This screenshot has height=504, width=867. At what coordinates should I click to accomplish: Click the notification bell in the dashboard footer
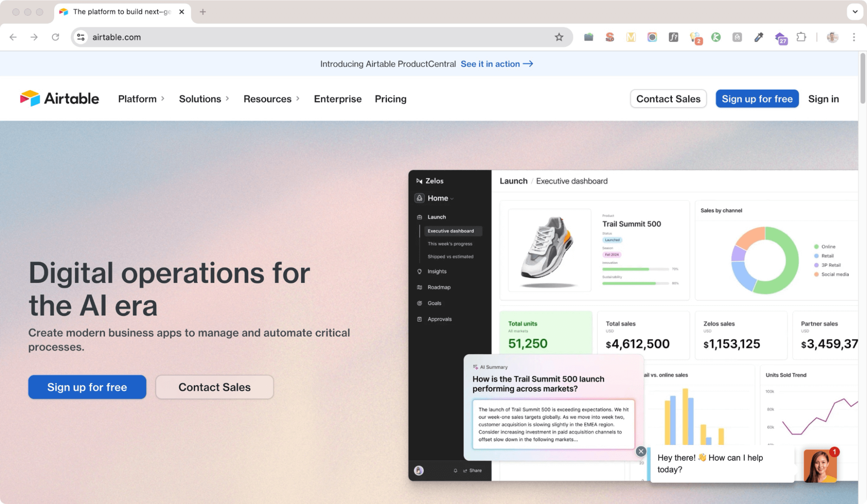pos(455,470)
